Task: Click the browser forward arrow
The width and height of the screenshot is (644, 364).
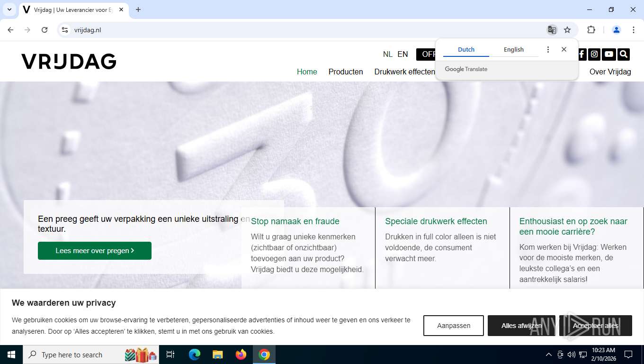Action: pyautogui.click(x=27, y=30)
